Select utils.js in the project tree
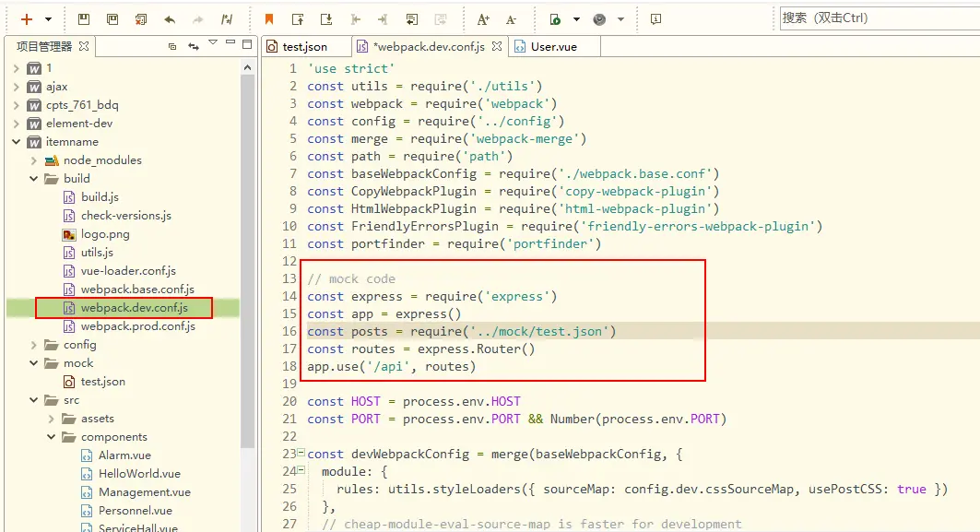 coord(97,253)
